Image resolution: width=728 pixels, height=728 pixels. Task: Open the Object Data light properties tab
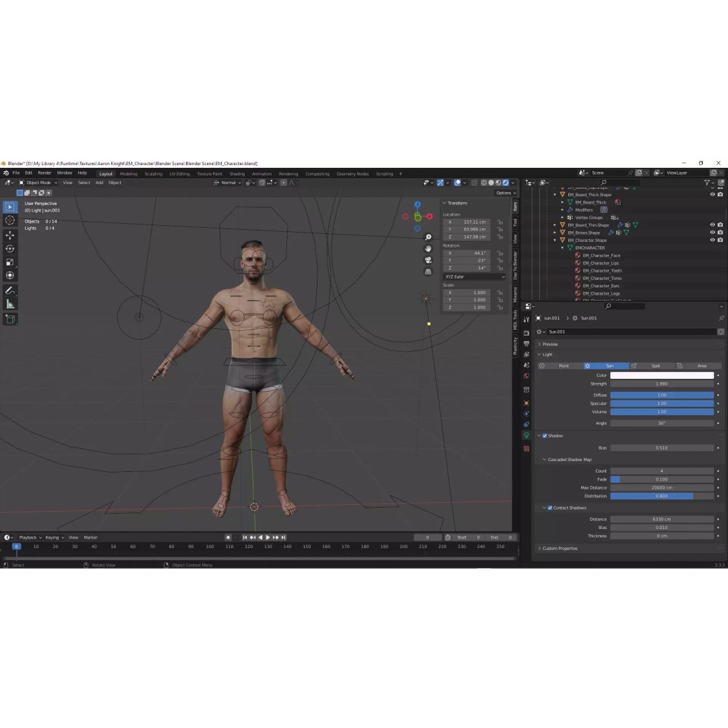click(x=526, y=435)
